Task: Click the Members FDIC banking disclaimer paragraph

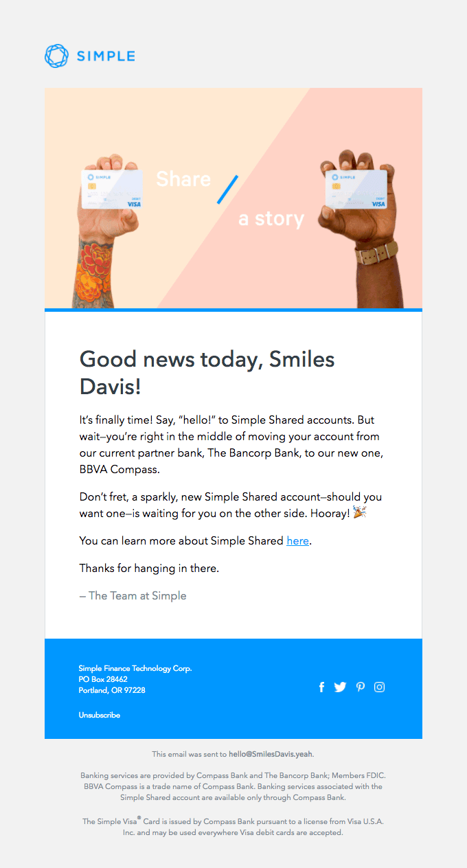Action: [x=233, y=786]
